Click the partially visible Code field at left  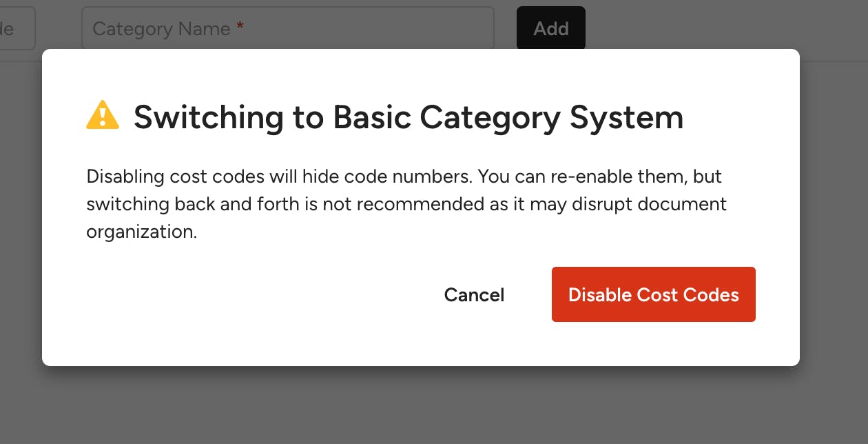coord(14,28)
